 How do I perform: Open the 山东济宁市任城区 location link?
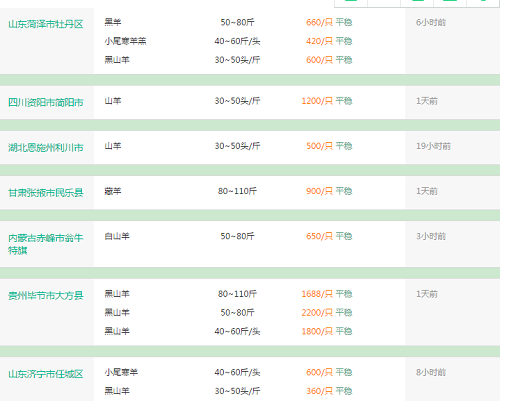pyautogui.click(x=46, y=374)
